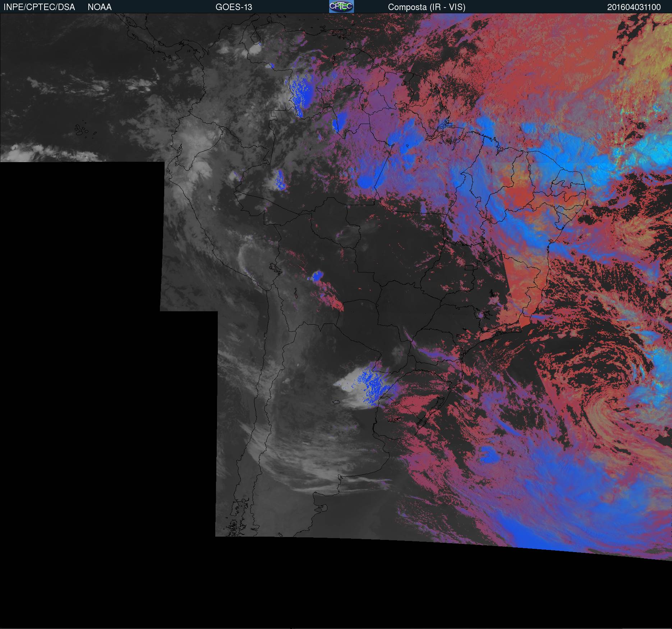Viewport: 672px width, 629px height.
Task: Click the 201604031100 timestamp
Action: coord(634,7)
